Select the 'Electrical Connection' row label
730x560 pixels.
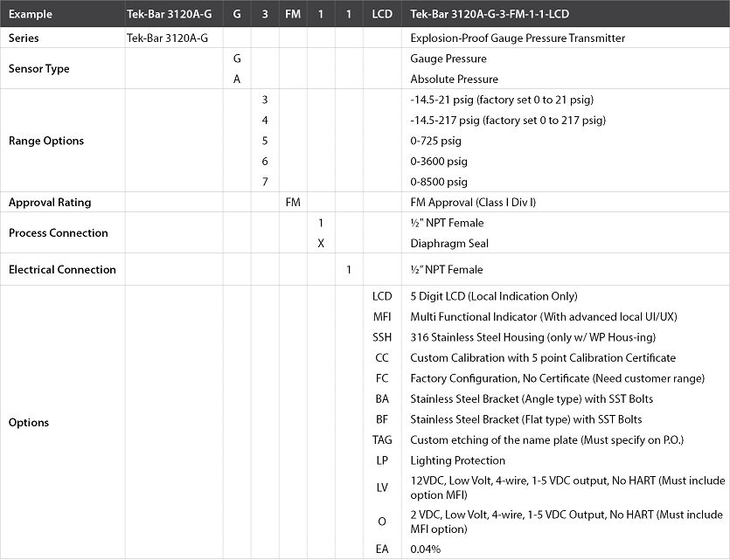tap(62, 270)
